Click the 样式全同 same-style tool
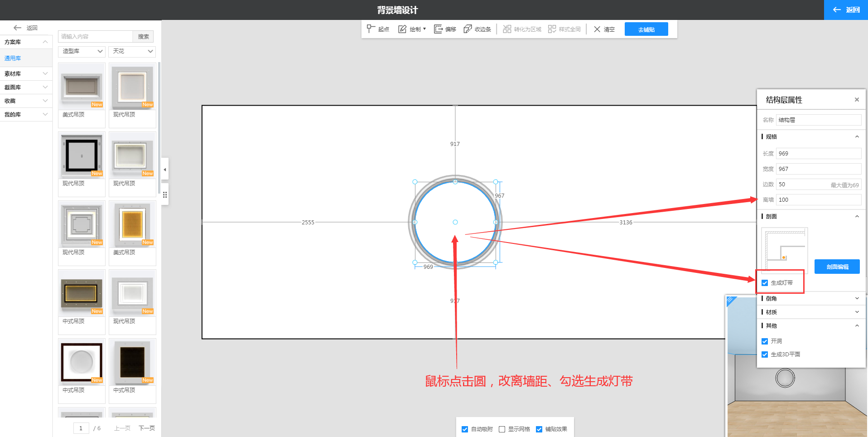This screenshot has height=437, width=868. pos(564,29)
